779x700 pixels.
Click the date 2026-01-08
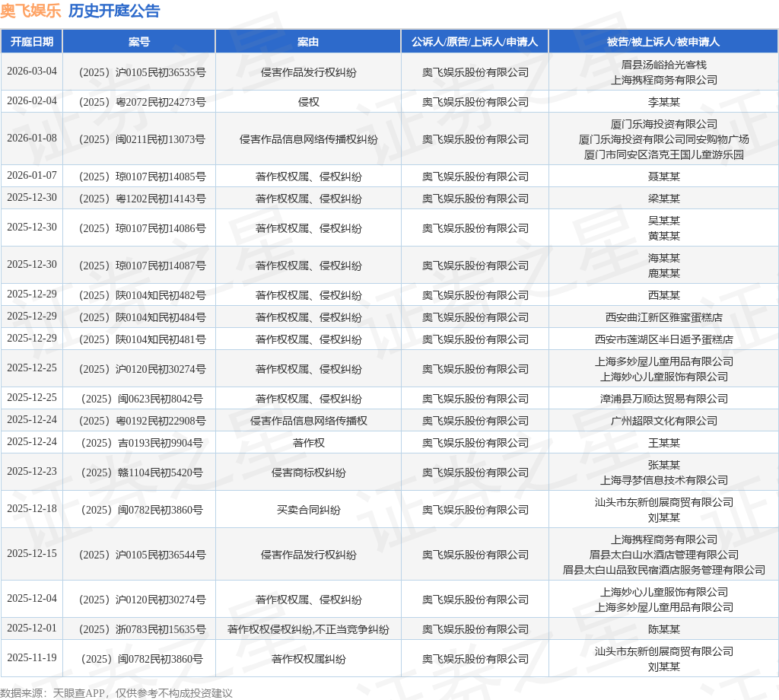(x=32, y=138)
